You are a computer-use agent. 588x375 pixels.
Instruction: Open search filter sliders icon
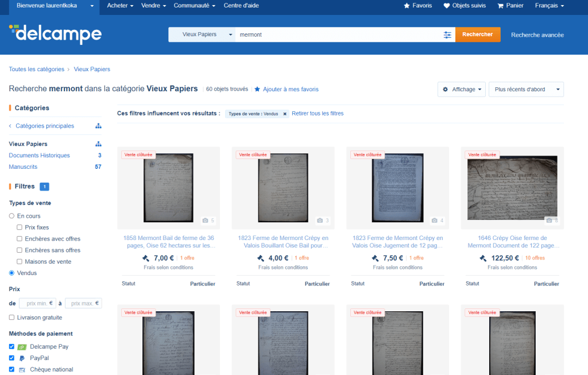tap(447, 35)
